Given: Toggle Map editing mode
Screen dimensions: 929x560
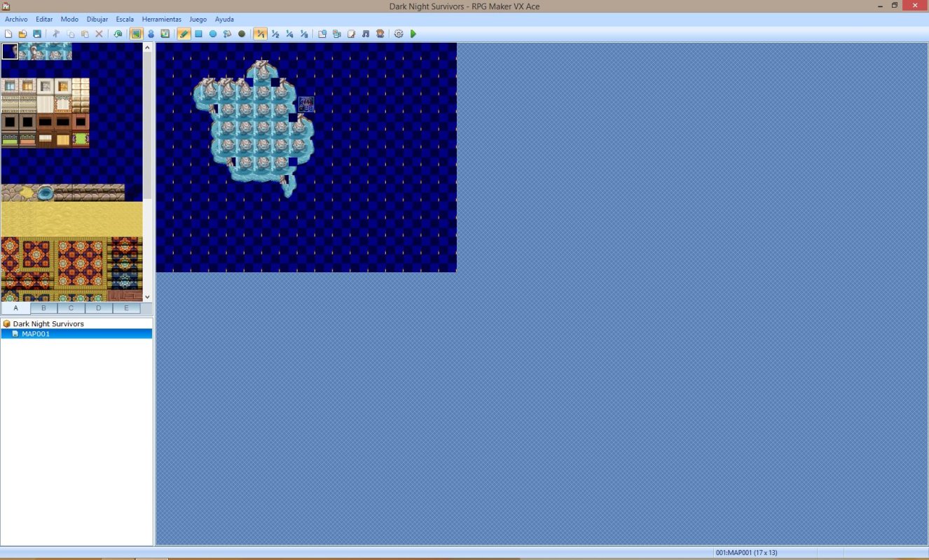Looking at the screenshot, I should click(x=136, y=34).
